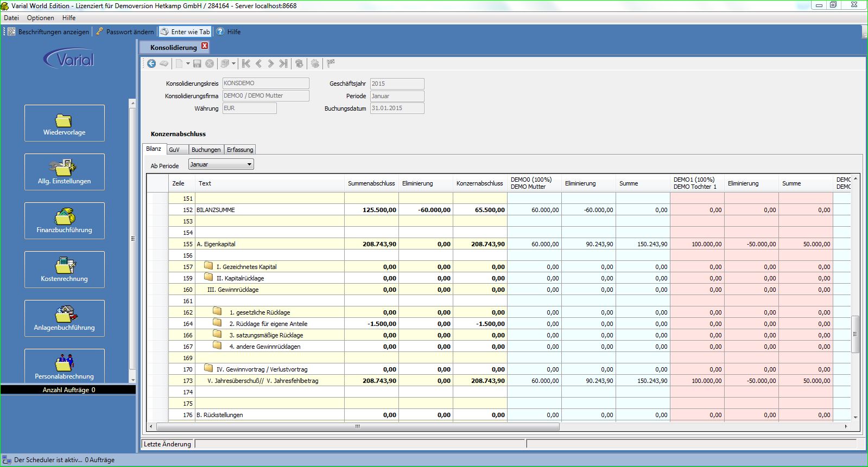
Task: Open the Optionen menu
Action: coord(41,18)
